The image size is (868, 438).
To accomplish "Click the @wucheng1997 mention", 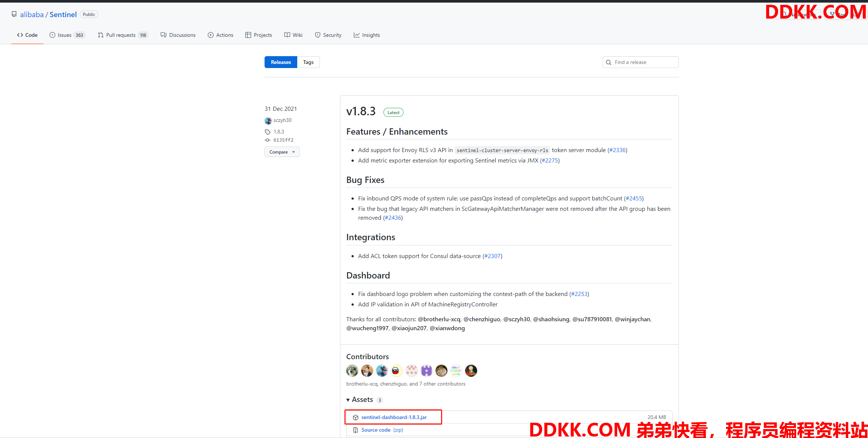I will pos(367,328).
